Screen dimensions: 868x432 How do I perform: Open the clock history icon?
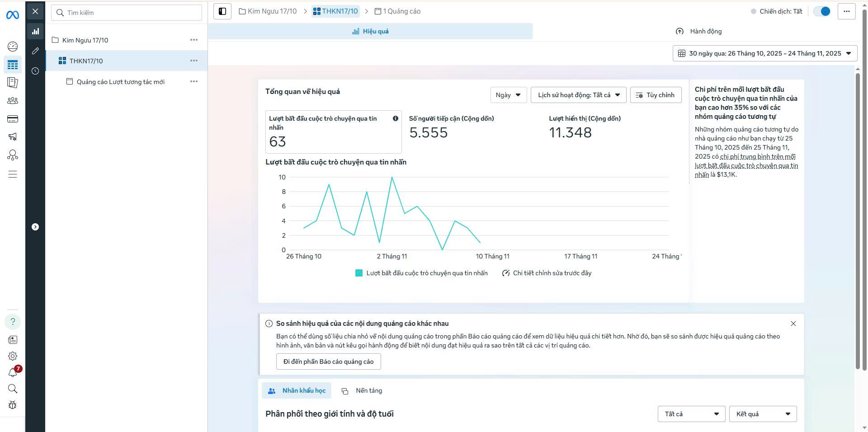(35, 71)
